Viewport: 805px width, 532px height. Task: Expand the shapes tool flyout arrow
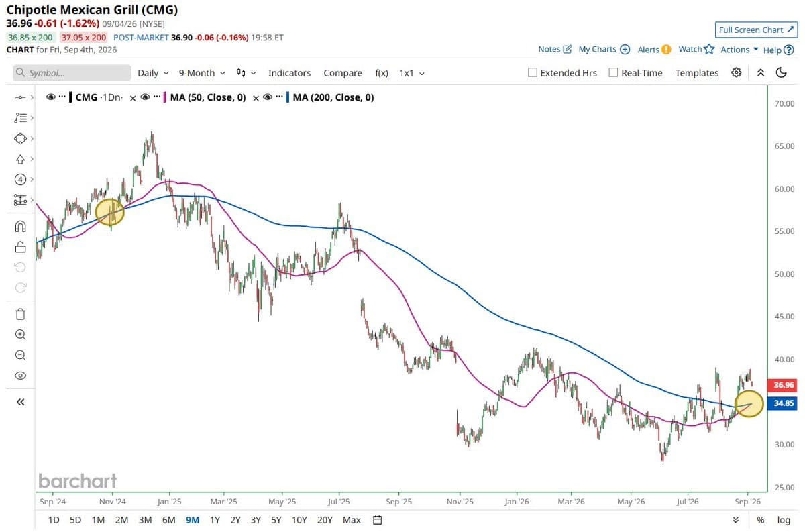[32, 139]
